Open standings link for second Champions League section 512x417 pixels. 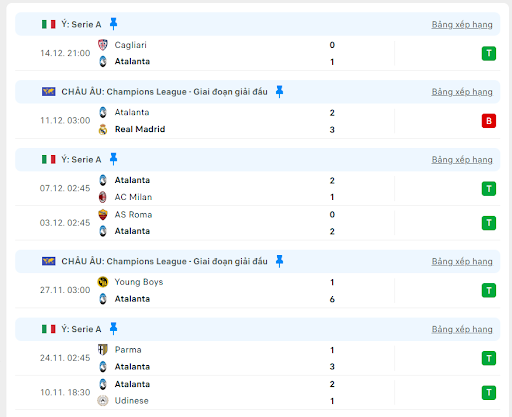click(x=462, y=261)
